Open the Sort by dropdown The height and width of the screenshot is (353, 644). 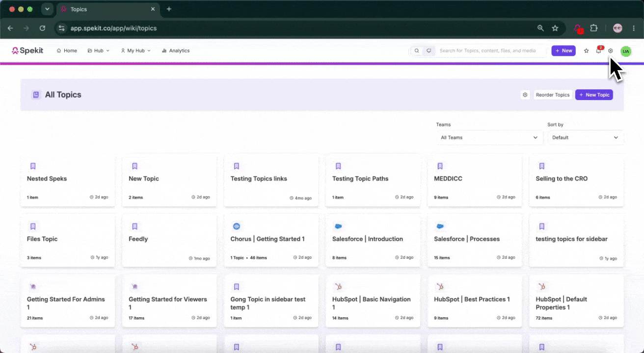point(586,138)
